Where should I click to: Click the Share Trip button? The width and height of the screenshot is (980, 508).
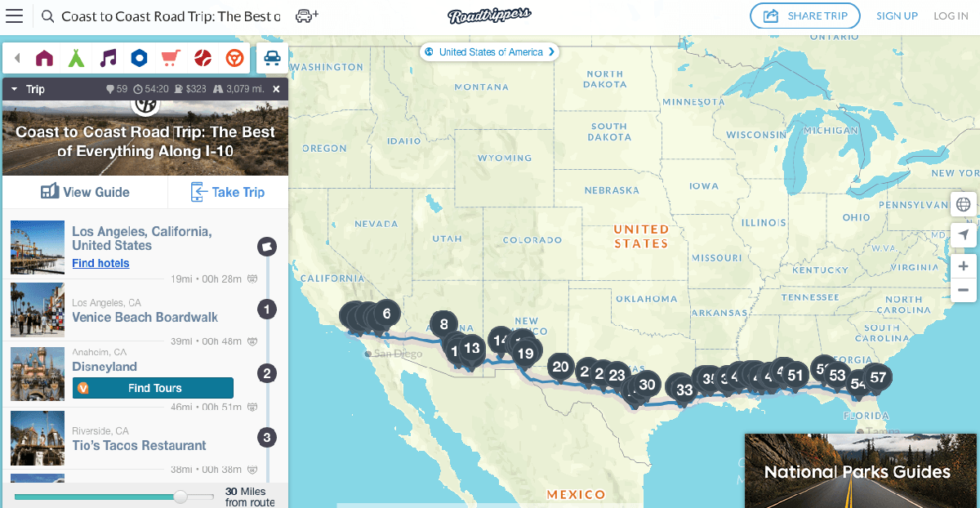804,16
